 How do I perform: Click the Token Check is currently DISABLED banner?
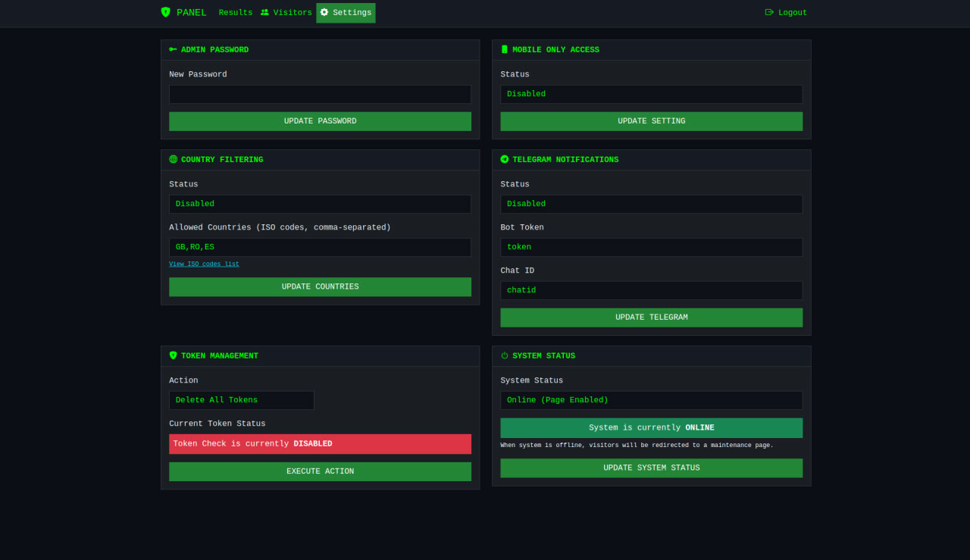(320, 444)
